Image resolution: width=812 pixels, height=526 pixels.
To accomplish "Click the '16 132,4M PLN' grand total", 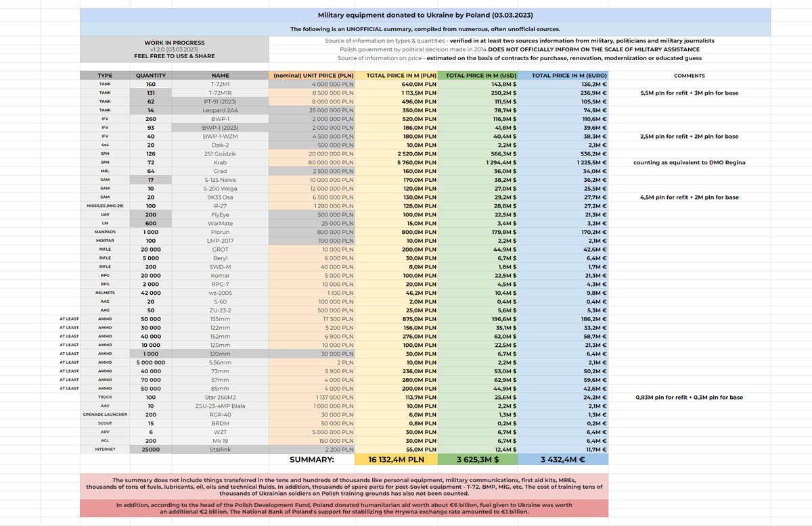I will [397, 460].
